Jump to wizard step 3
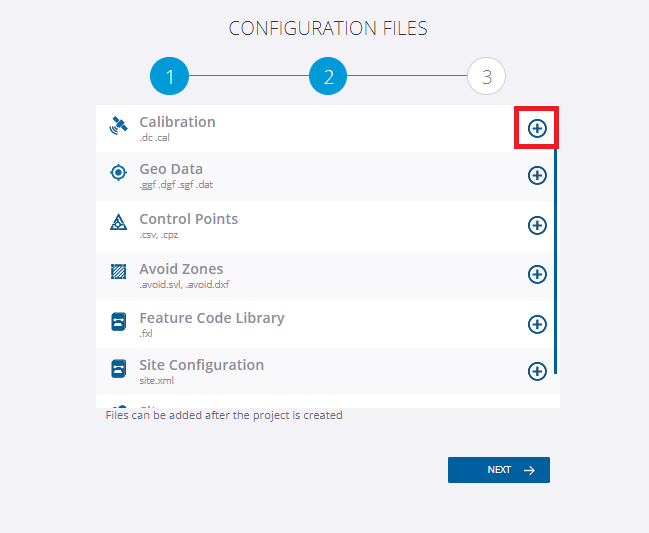 click(486, 76)
